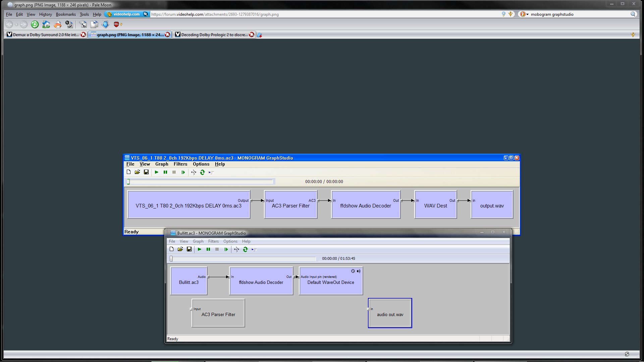
Task: Click the new tab icon after last tab
Action: click(260, 35)
